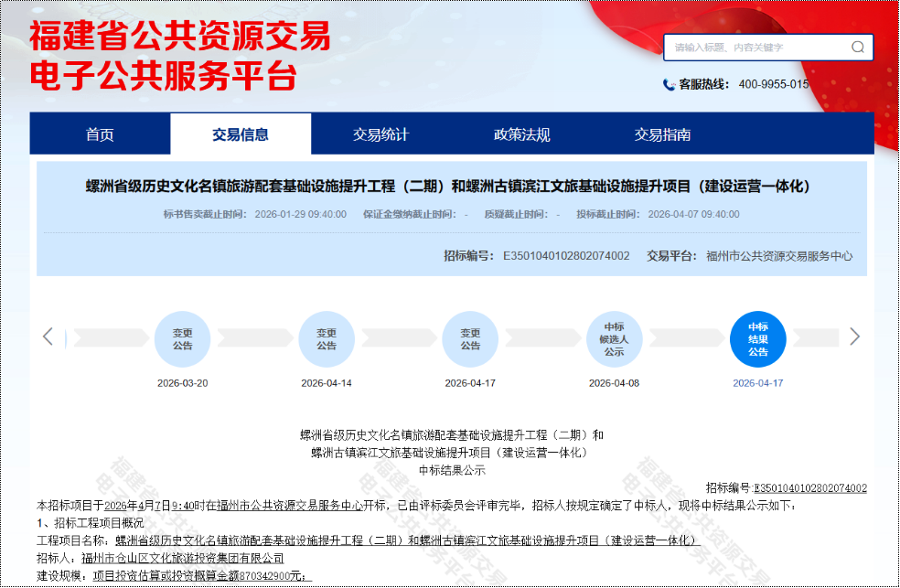Click date 2026-04-08 under 中标候选人公示
The width and height of the screenshot is (900, 588).
coord(614,383)
